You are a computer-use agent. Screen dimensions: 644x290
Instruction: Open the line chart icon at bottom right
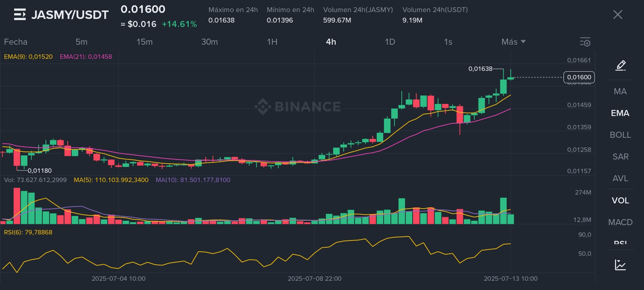click(x=620, y=265)
